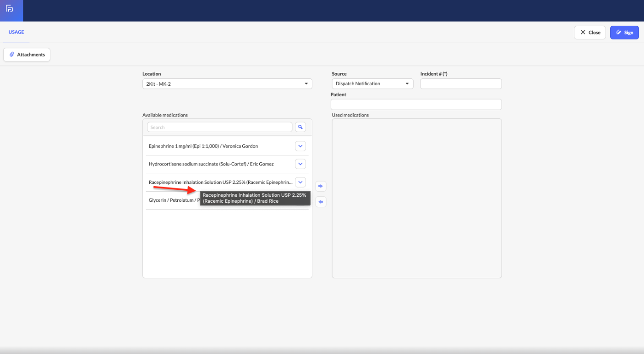Open the Attachments paperclip button
This screenshot has width=644, height=354.
coord(27,55)
